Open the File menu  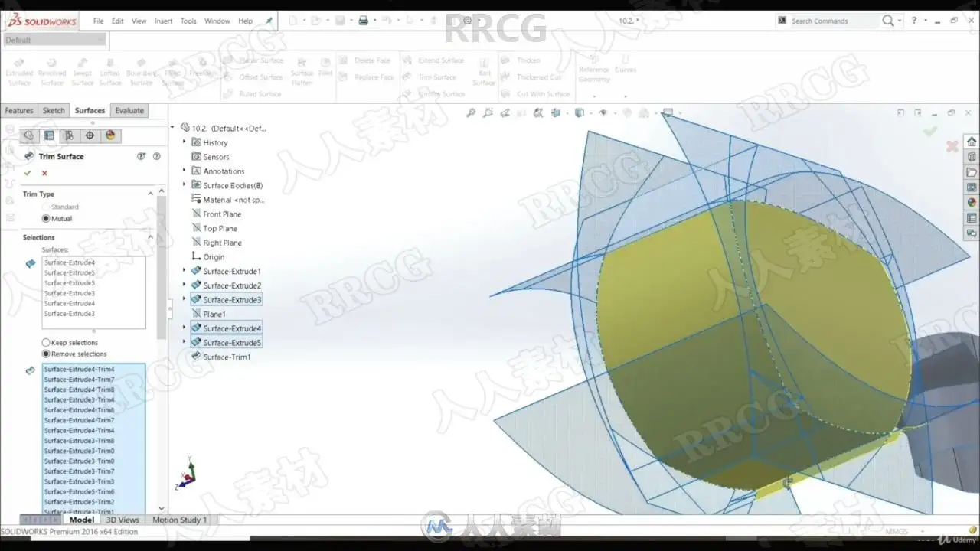coord(98,21)
